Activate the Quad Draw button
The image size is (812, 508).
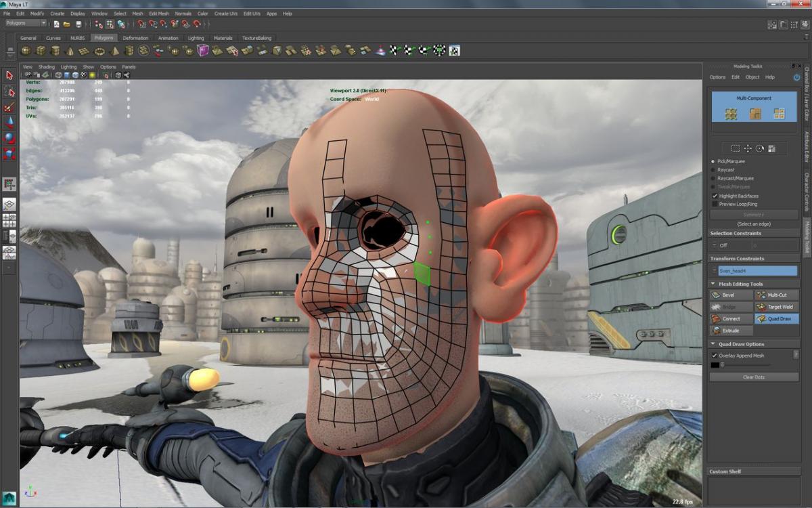pyautogui.click(x=777, y=318)
